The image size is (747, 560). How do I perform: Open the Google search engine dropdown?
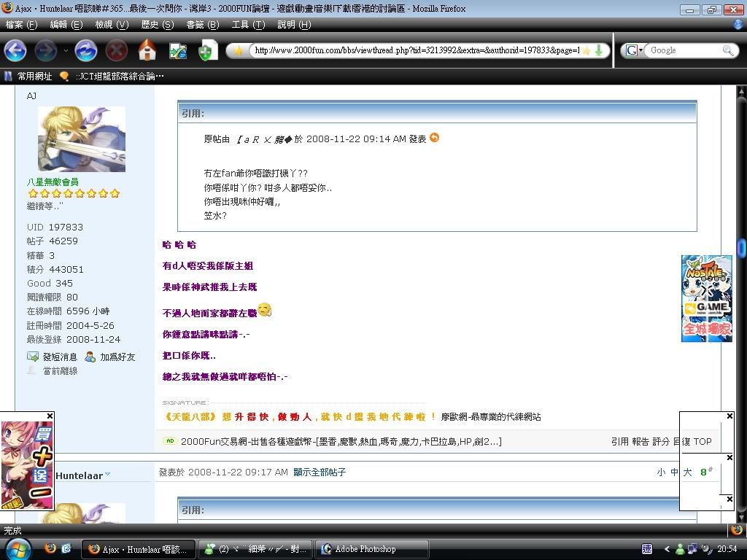coord(635,50)
